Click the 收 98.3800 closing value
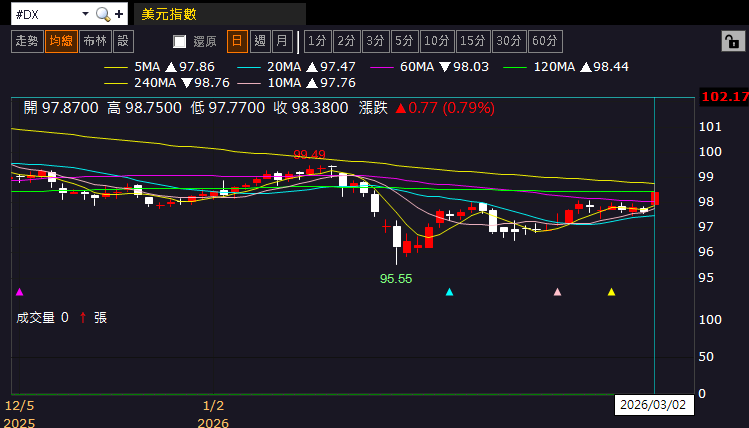The width and height of the screenshot is (749, 428). coord(311,108)
